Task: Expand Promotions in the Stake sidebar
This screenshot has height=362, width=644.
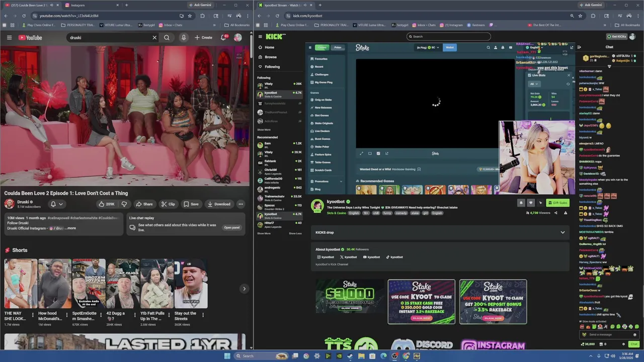Action: coord(326,182)
